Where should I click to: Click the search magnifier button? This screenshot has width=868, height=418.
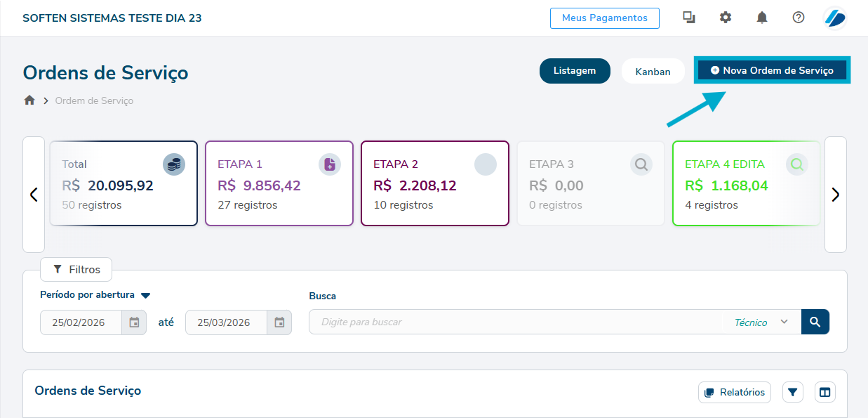tap(815, 322)
